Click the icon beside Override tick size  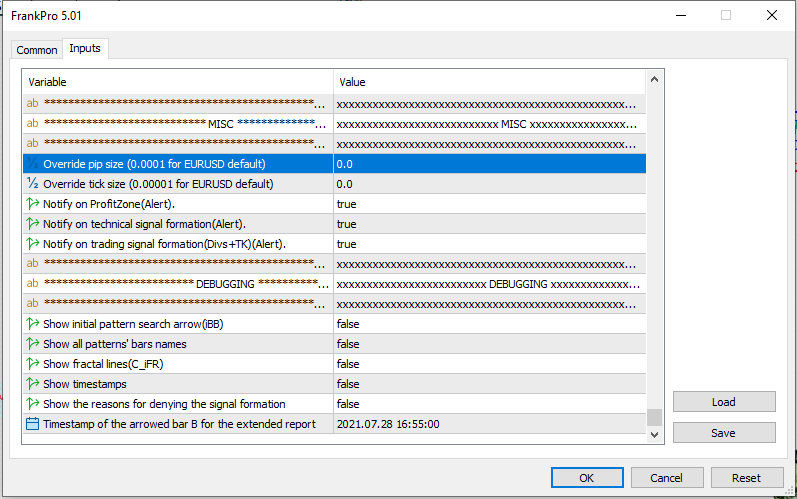coord(32,184)
